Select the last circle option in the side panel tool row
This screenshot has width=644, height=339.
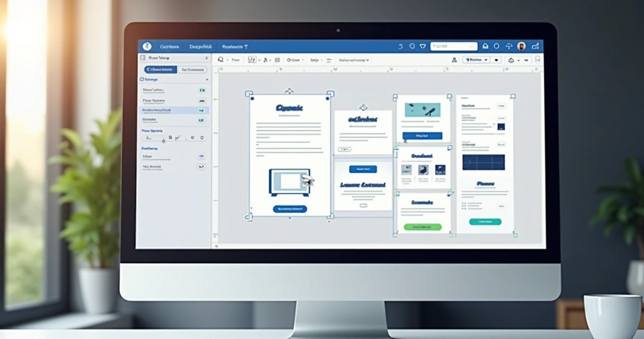click(x=202, y=137)
